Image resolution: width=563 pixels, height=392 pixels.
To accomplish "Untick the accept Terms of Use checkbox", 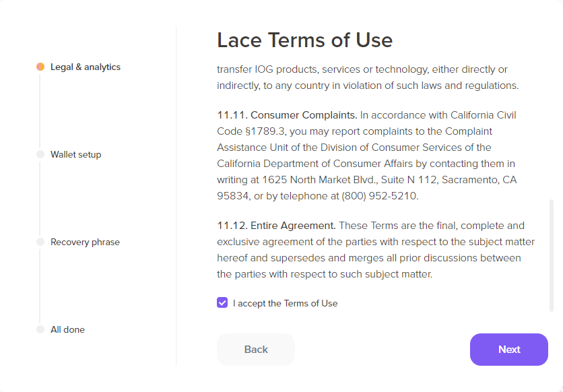I will tap(222, 302).
